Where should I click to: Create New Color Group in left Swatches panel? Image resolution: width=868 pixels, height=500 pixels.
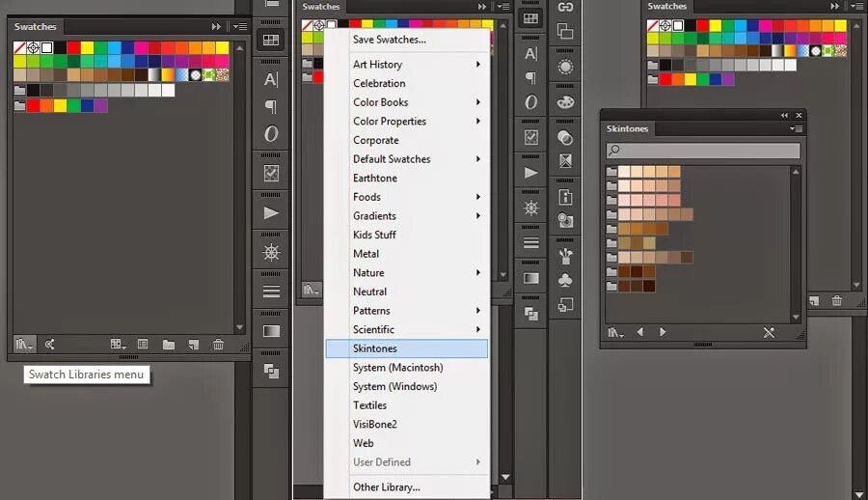pyautogui.click(x=169, y=345)
